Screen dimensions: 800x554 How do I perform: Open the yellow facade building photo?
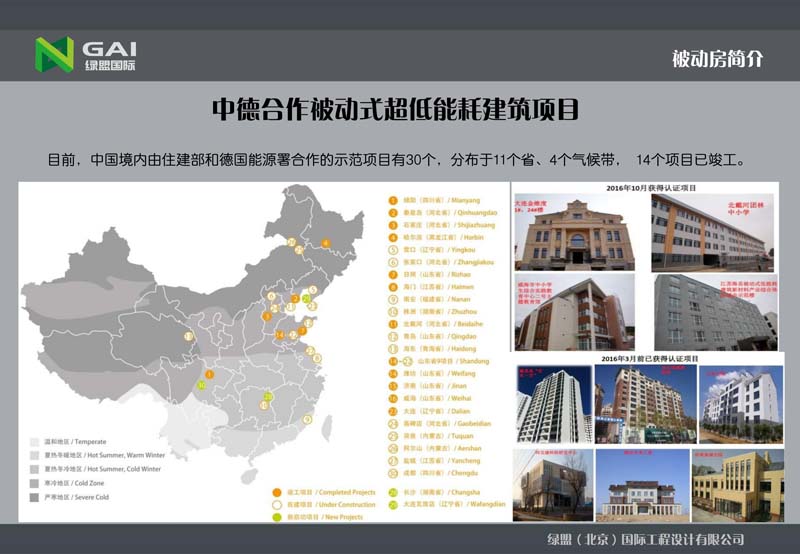(737, 485)
